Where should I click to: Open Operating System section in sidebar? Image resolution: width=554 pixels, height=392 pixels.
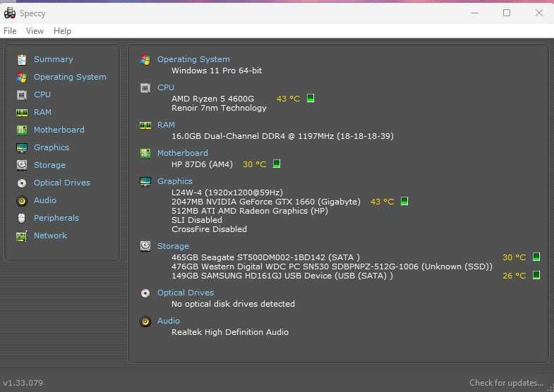click(x=70, y=77)
